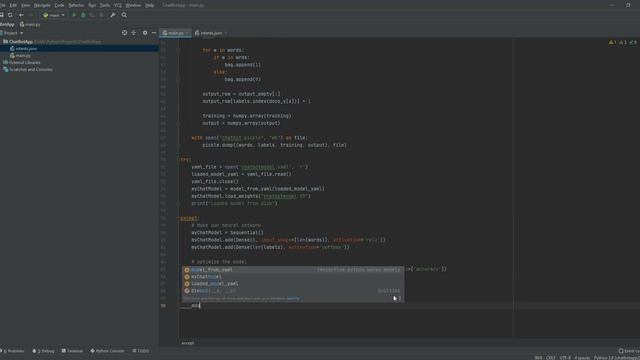Open Project panel gear options
Viewport: 640px width, 360px height.
145,33
